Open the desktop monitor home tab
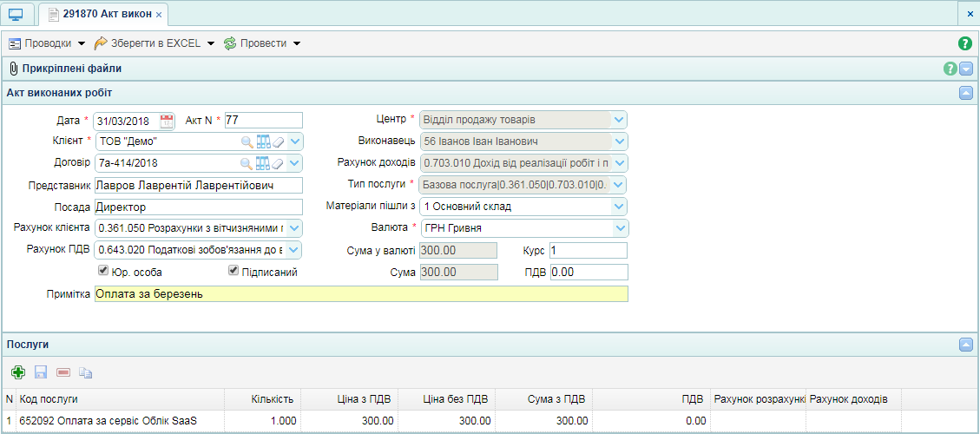Viewport: 980px width, 434px height. [16, 14]
